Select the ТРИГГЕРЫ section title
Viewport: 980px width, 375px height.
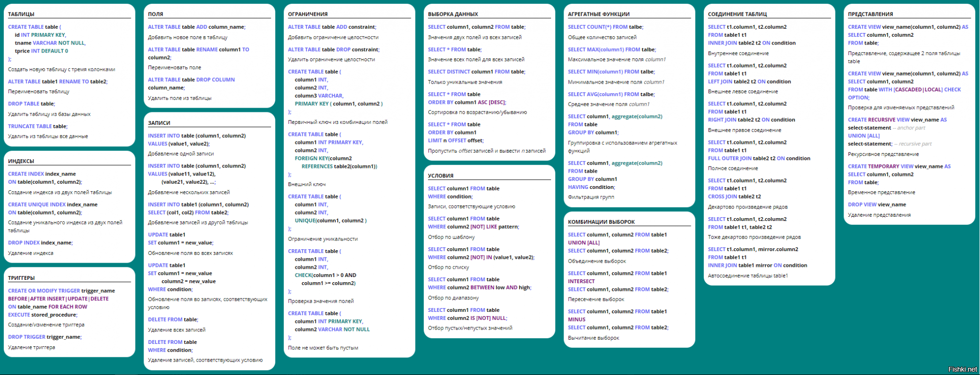[22, 278]
